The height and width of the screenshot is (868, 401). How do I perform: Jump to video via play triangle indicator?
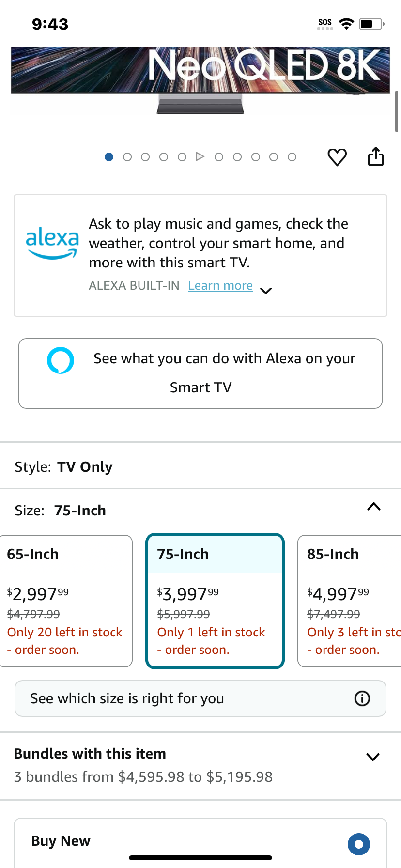tap(200, 156)
